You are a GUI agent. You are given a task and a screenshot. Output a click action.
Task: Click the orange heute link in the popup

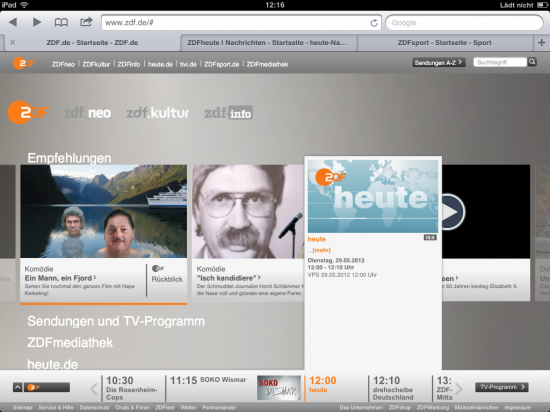[x=317, y=239]
